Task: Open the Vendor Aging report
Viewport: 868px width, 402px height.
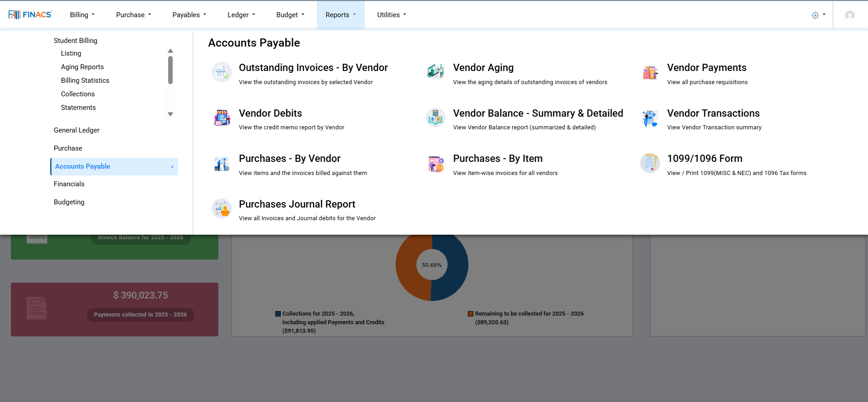Action: pos(483,68)
